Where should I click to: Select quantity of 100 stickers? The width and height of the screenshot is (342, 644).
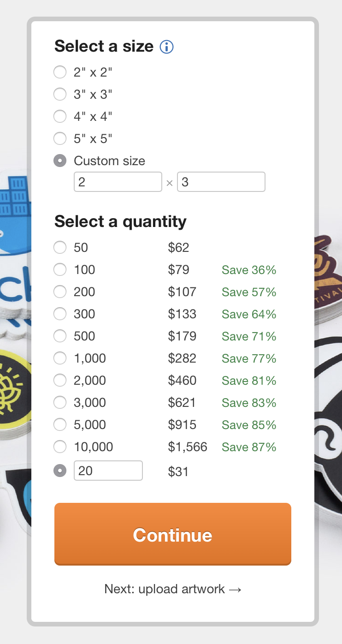click(59, 269)
